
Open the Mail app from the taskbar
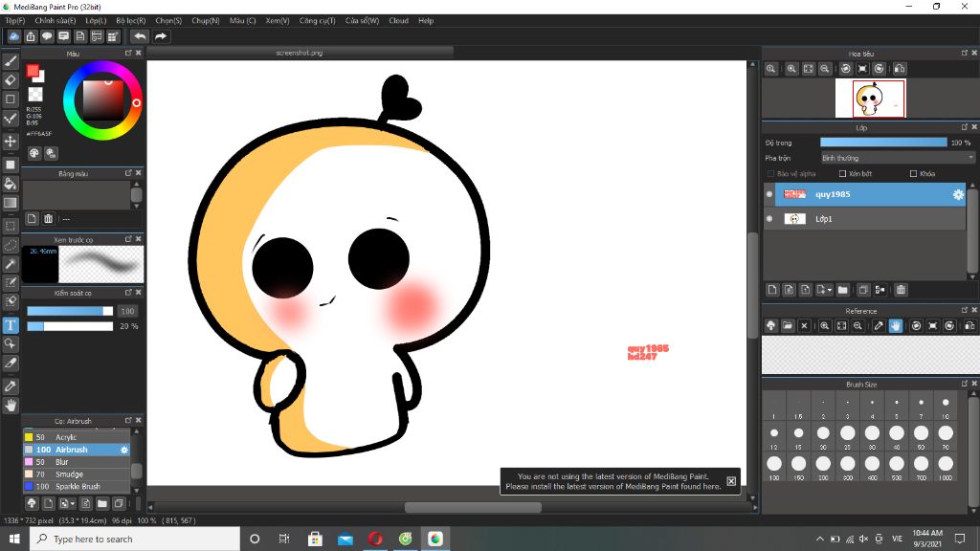point(345,539)
